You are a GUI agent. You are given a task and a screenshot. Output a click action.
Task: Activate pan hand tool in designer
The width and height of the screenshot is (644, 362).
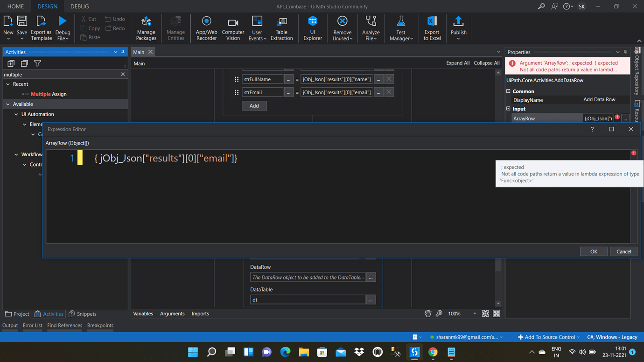pos(428,313)
